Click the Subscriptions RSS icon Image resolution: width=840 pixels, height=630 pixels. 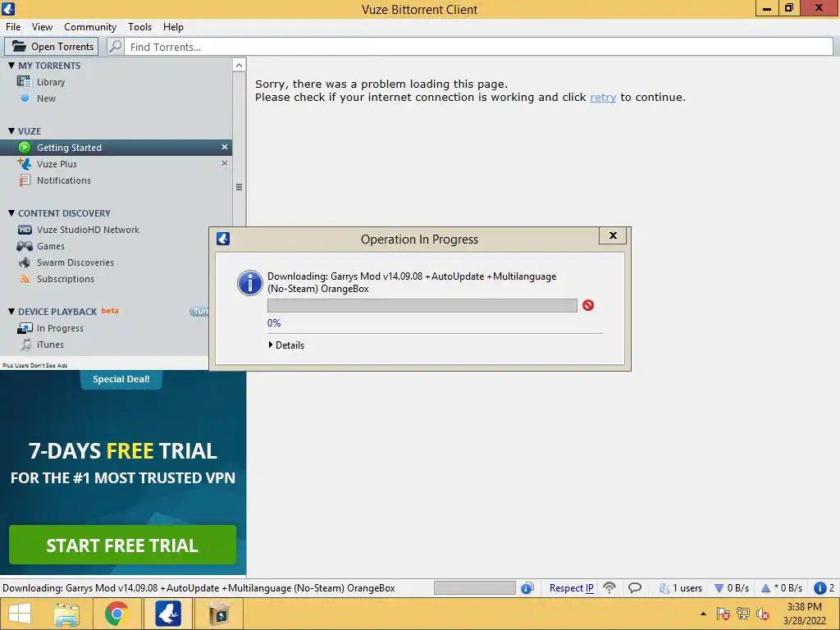[25, 279]
